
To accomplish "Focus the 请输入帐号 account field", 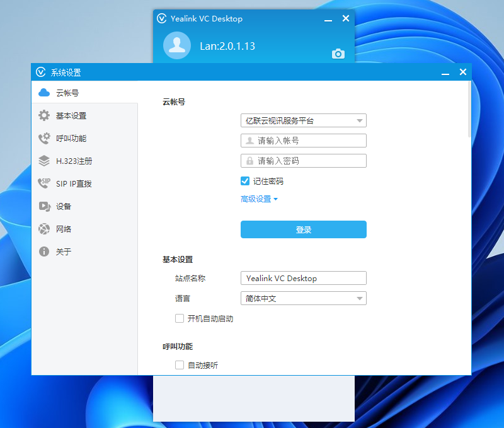I will tap(304, 141).
